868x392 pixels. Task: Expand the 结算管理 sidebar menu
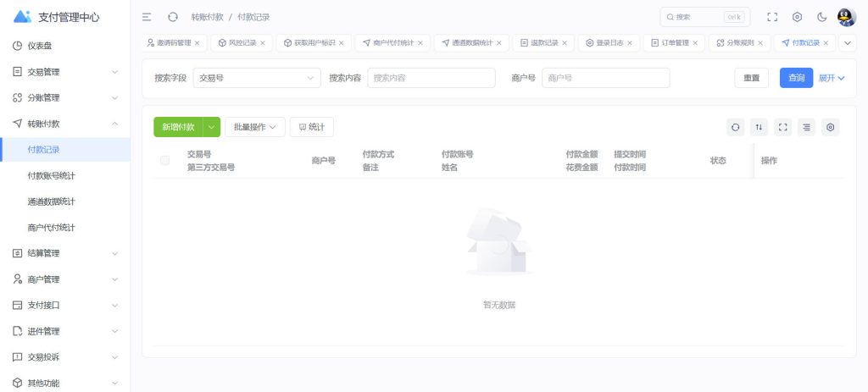point(65,253)
